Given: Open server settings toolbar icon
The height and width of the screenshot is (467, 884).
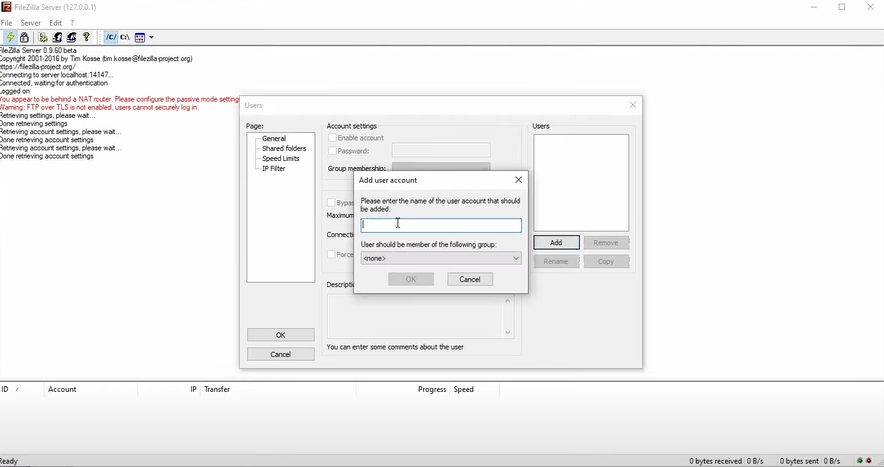Looking at the screenshot, I should tap(43, 37).
